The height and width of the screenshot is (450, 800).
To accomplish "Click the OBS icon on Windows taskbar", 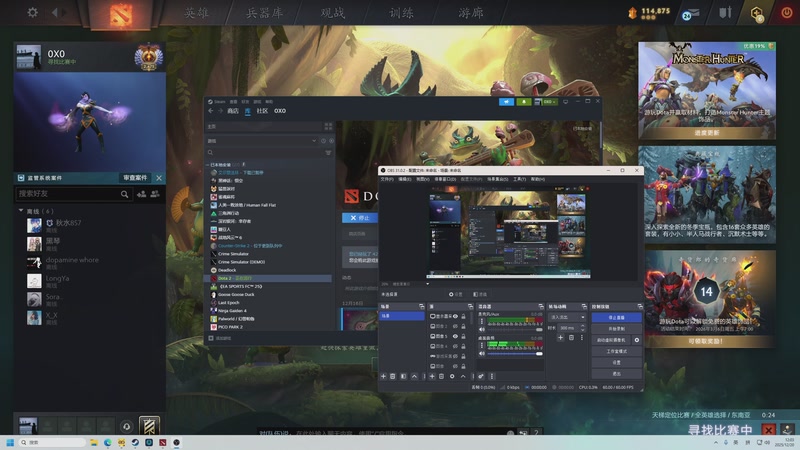I will [177, 442].
